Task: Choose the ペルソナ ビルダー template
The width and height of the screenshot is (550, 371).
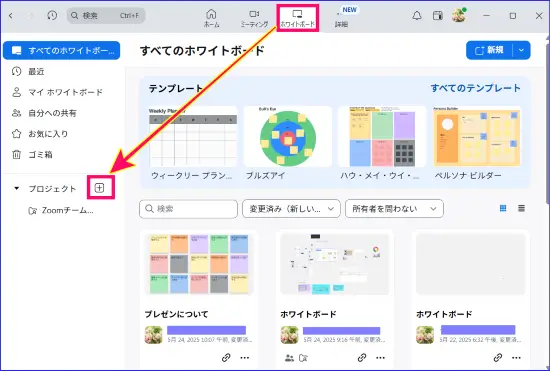Action: click(x=477, y=143)
